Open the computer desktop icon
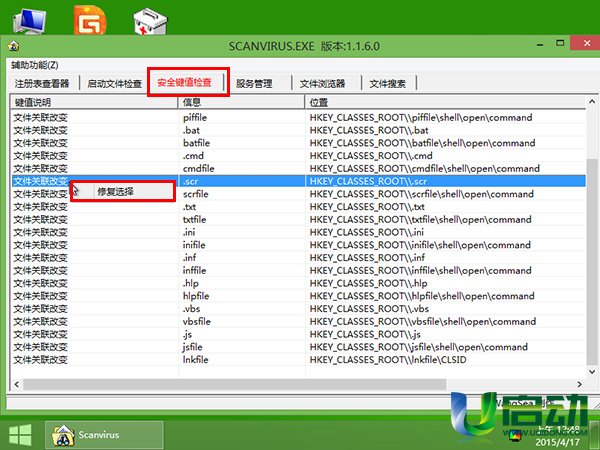Image resolution: width=600 pixels, height=450 pixels. (30, 21)
